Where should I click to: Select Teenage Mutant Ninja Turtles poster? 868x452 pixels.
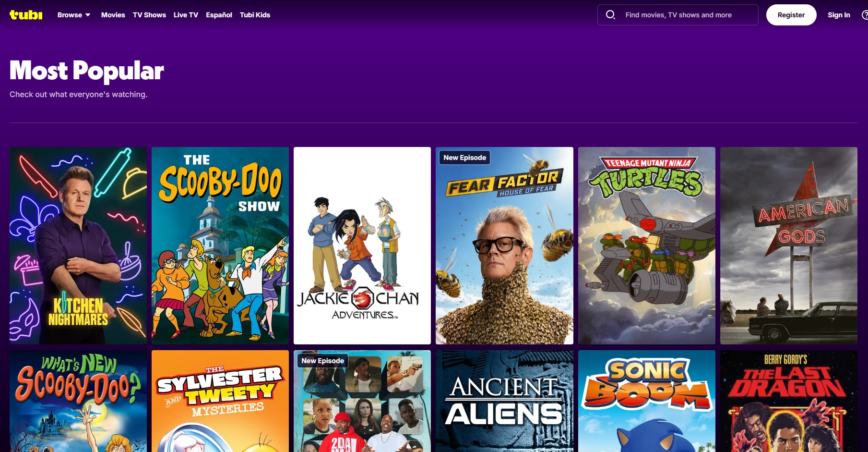coord(646,245)
